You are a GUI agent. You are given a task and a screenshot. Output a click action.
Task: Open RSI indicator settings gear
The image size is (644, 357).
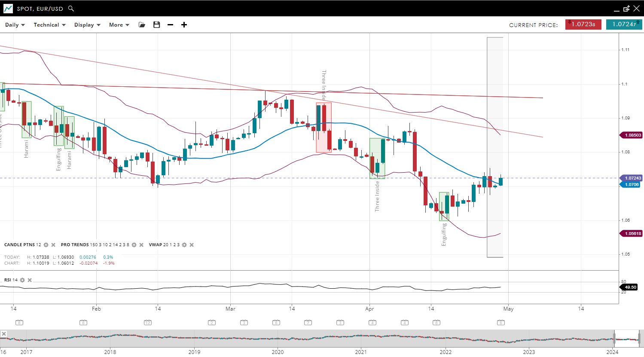click(22, 280)
